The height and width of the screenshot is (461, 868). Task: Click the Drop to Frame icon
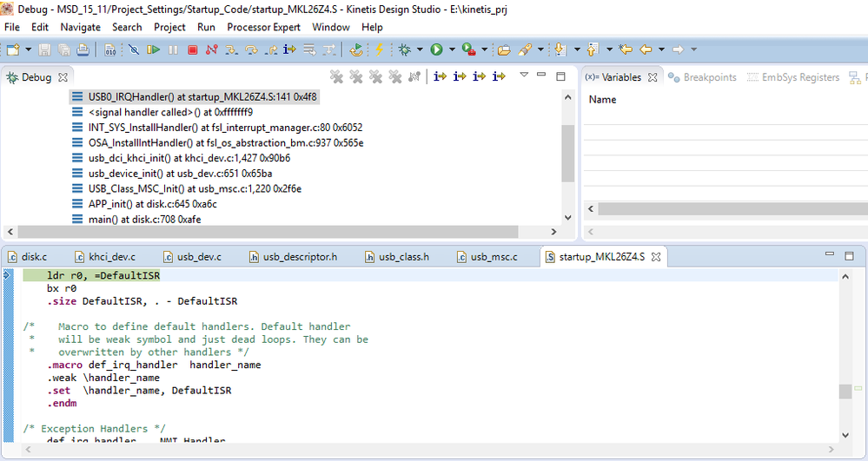tap(309, 49)
